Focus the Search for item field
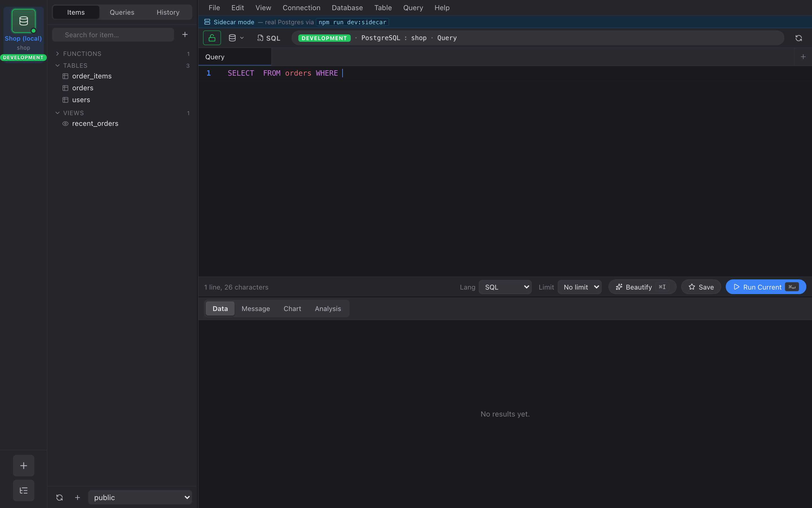812x508 pixels. tap(113, 35)
